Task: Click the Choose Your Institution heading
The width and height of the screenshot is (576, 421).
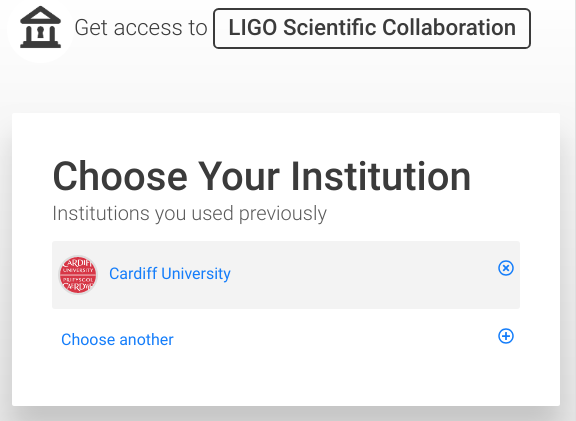Action: point(262,177)
